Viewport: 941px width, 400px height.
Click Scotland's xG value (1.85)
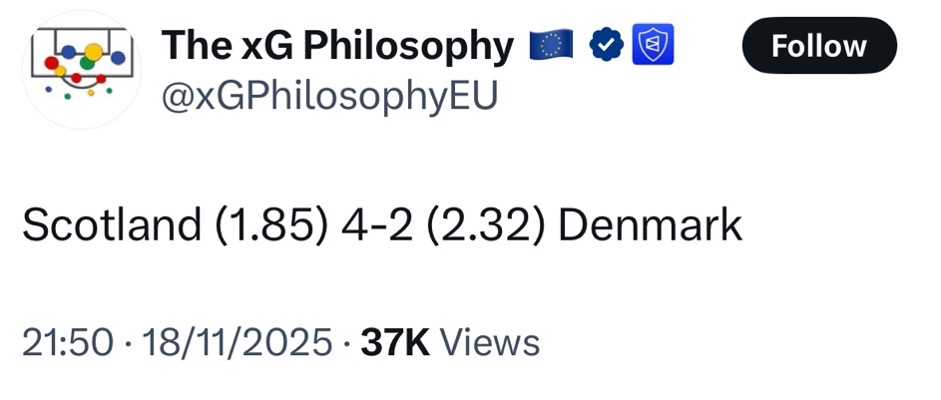point(269,225)
